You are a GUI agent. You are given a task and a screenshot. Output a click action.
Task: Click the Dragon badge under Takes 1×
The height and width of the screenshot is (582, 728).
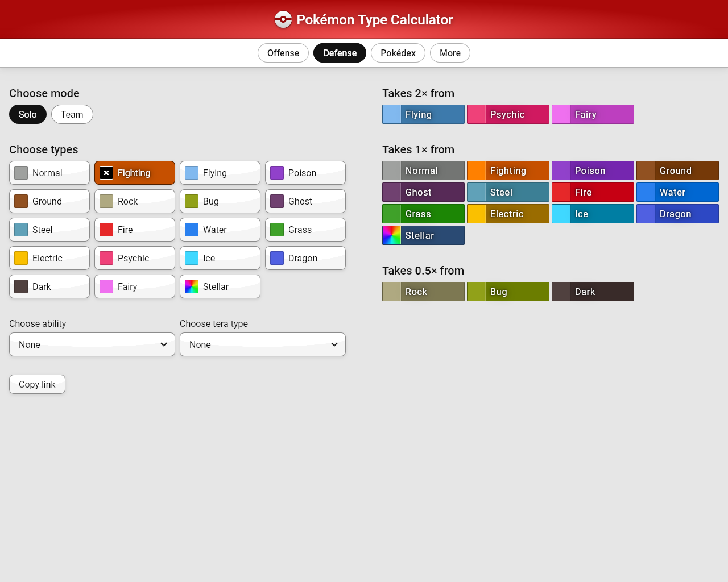677,214
